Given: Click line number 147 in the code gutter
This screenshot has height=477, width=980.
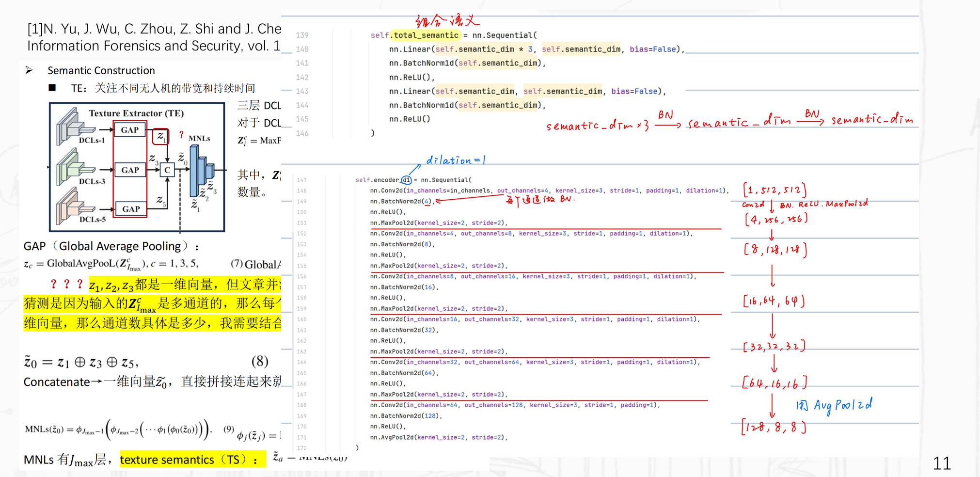Looking at the screenshot, I should (301, 179).
